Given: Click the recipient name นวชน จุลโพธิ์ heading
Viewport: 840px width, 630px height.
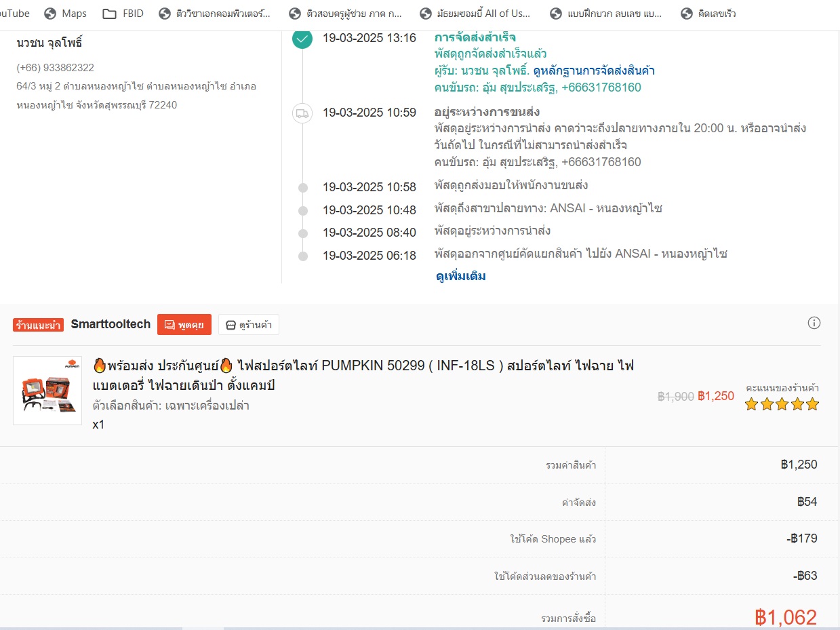Looking at the screenshot, I should click(49, 43).
